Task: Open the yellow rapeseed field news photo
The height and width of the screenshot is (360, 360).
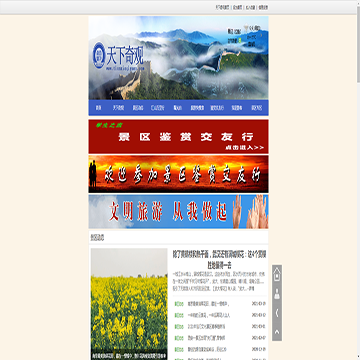Action: click(x=129, y=304)
